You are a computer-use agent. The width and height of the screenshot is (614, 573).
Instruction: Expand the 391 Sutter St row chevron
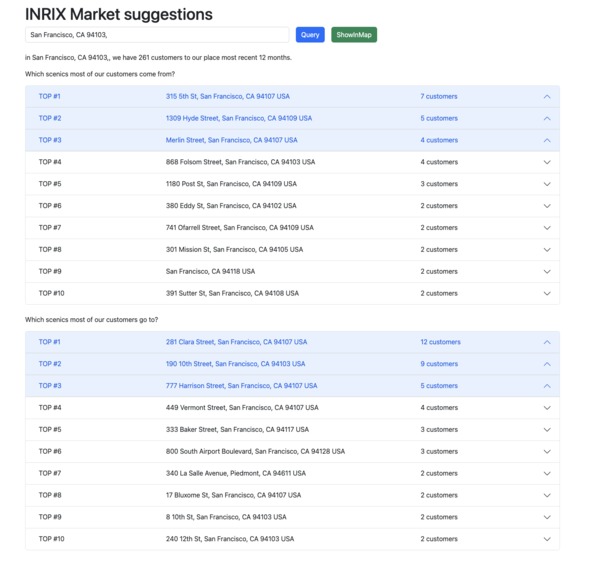point(547,294)
